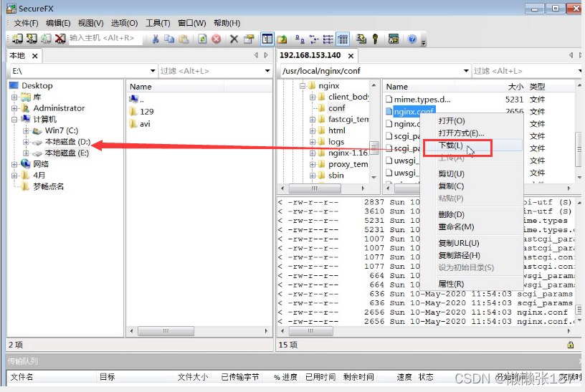Open the 视图(V) menu
Viewport: 585px width, 392px height.
click(90, 23)
